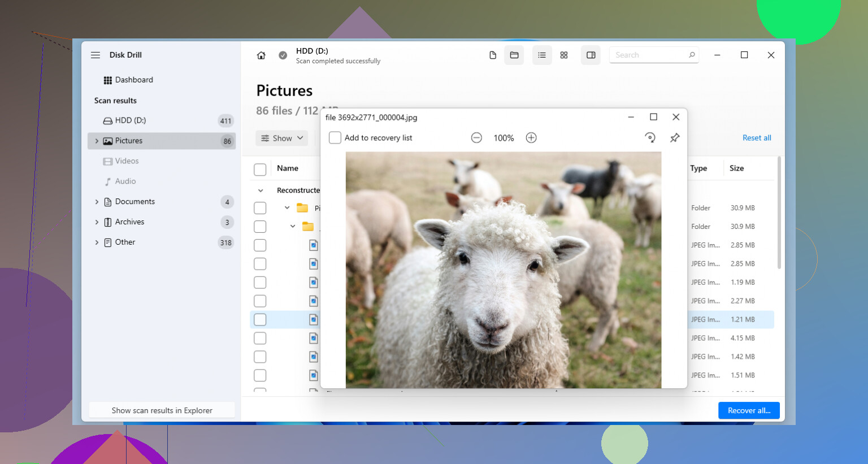Viewport: 868px width, 464px height.
Task: Pin the preview window
Action: [675, 138]
